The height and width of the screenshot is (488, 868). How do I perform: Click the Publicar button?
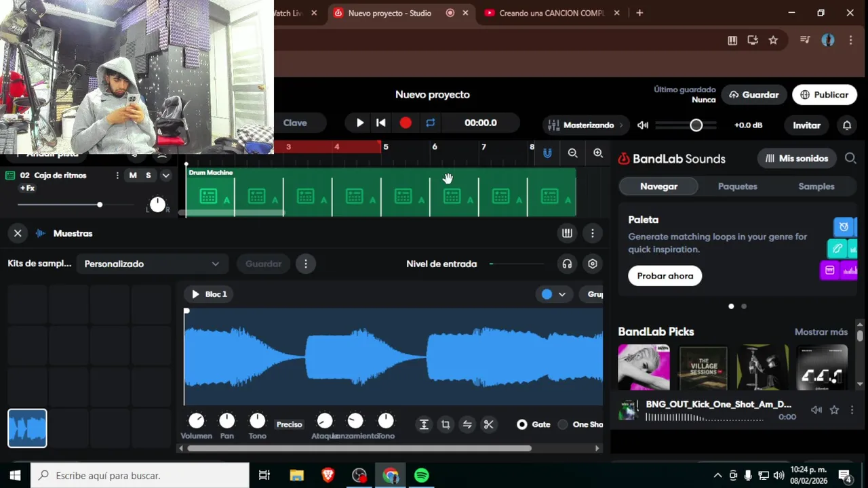point(824,95)
